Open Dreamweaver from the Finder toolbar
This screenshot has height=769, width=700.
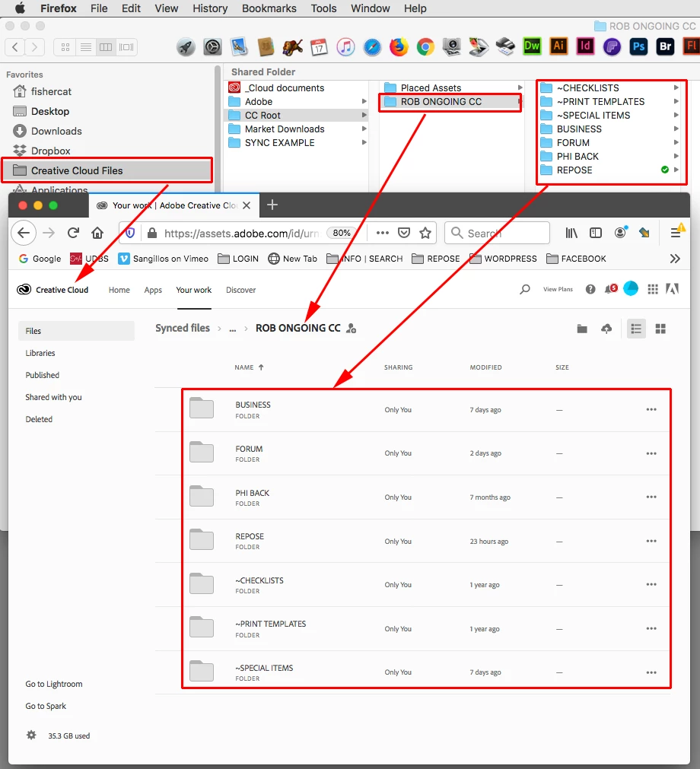coord(533,46)
